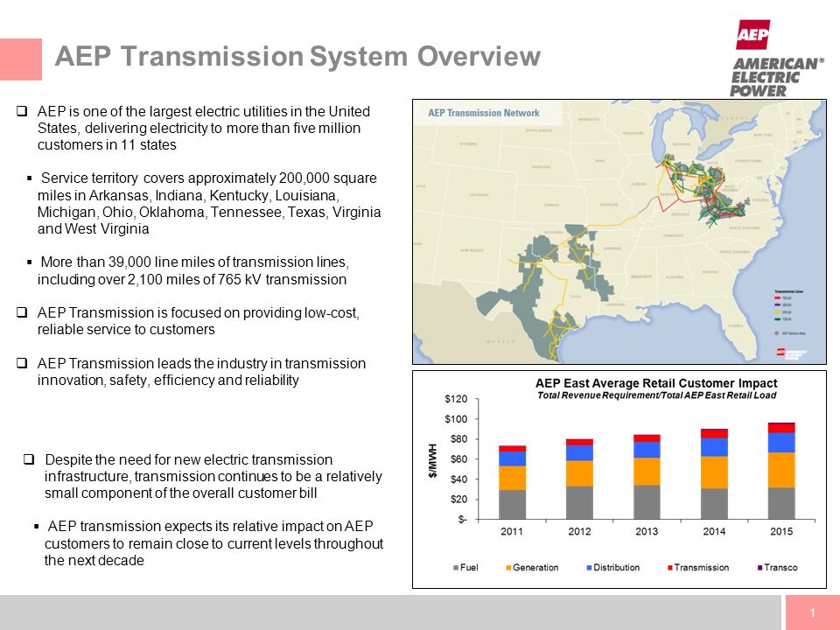Click the red Transmission legend swatch
This screenshot has width=840, height=630.
click(669, 568)
